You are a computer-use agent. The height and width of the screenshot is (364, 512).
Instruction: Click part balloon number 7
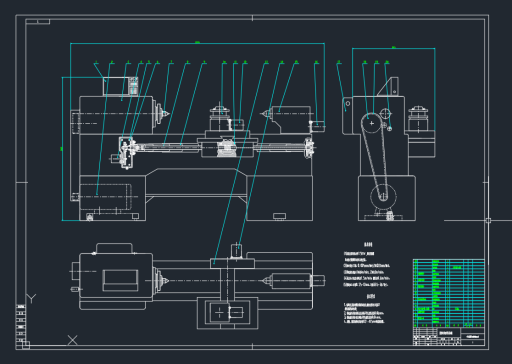pos(171,62)
